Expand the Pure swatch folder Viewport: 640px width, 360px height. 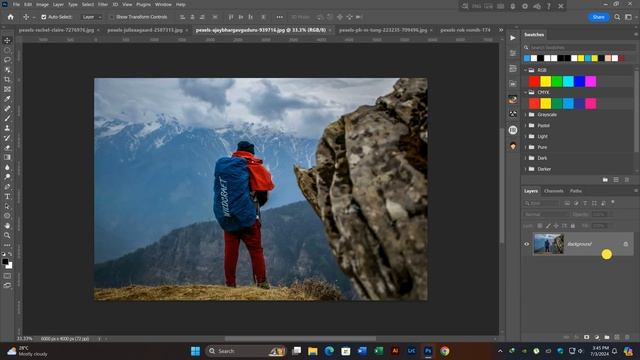click(525, 147)
